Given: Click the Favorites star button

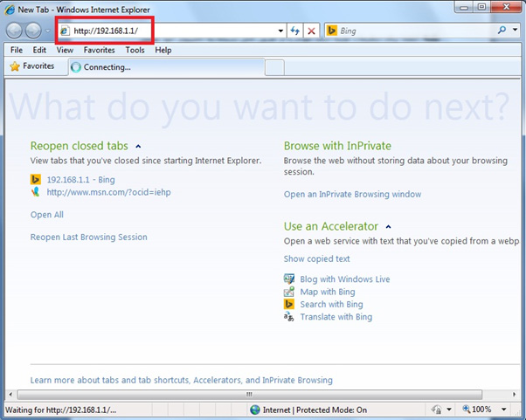Looking at the screenshot, I should pos(32,66).
